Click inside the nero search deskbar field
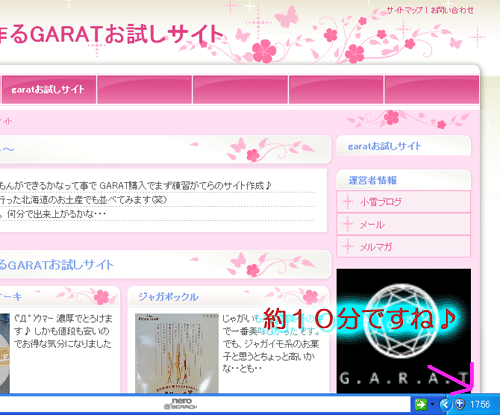Image resolution: width=500 pixels, height=415 pixels. click(x=205, y=404)
